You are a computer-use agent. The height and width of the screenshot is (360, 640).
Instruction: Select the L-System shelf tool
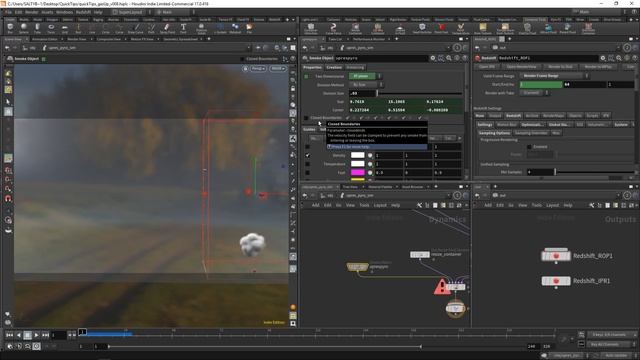pyautogui.click(x=220, y=28)
